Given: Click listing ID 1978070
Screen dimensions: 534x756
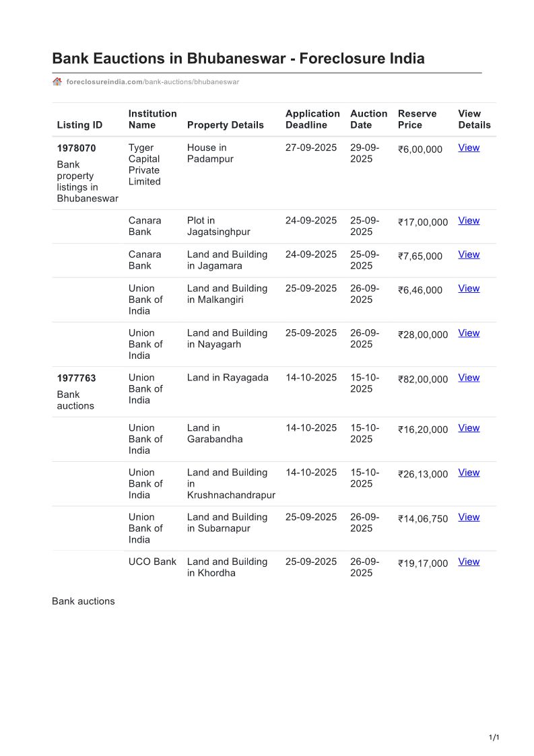Looking at the screenshot, I should 76,148.
